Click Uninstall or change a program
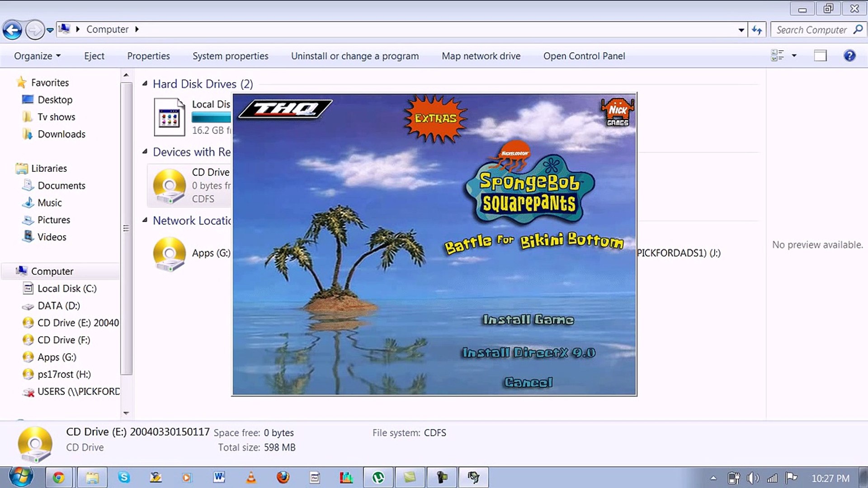 pyautogui.click(x=354, y=56)
